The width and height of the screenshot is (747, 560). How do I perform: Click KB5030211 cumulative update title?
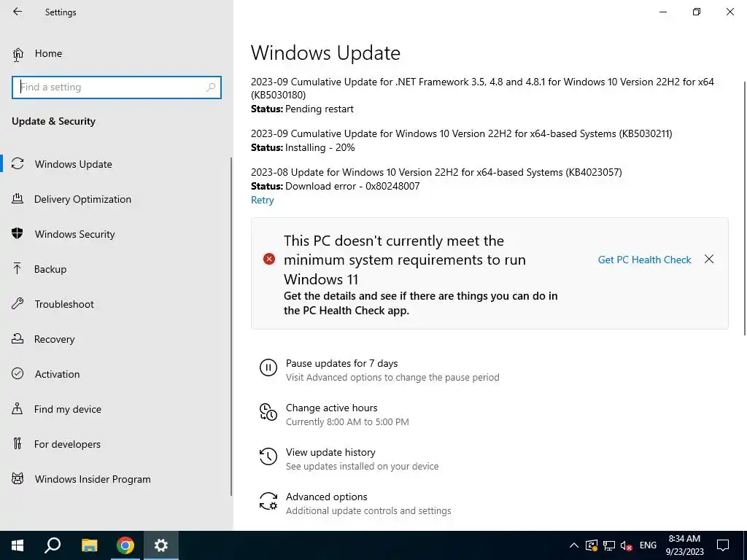462,134
